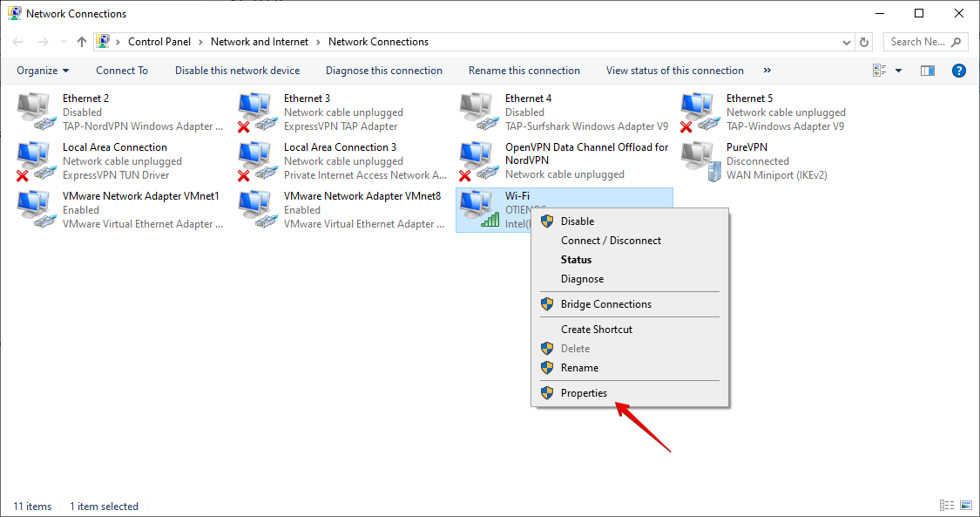Go to Control Panel breadcrumb
The image size is (980, 517).
coord(159,42)
